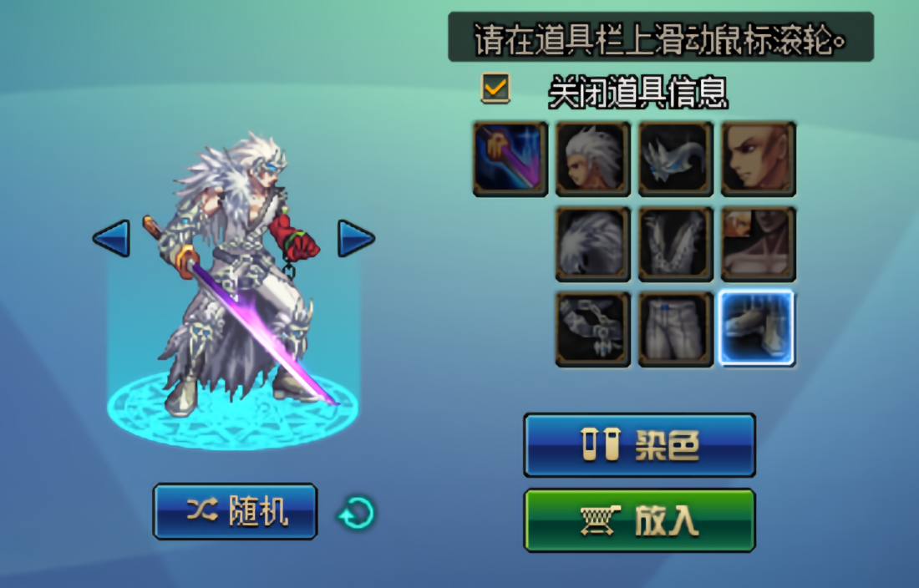Image resolution: width=919 pixels, height=588 pixels.
Task: Select the grey pants avatar slot
Action: click(676, 329)
